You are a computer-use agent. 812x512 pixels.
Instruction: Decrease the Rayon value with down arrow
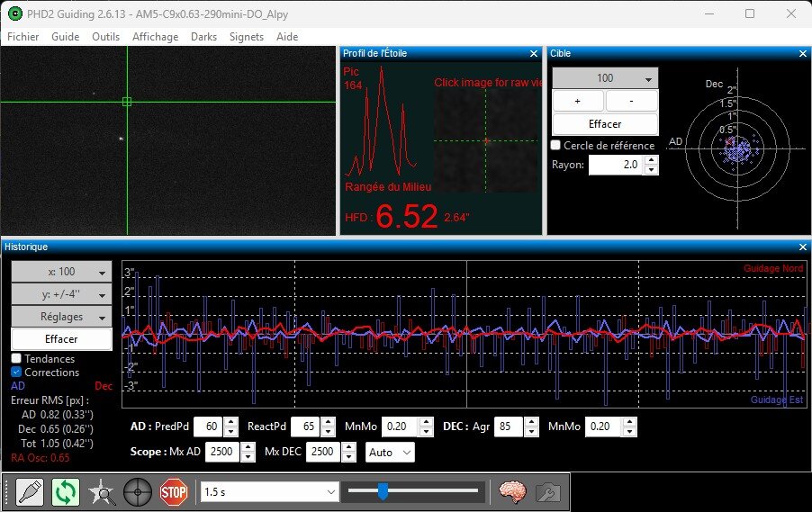click(x=652, y=170)
